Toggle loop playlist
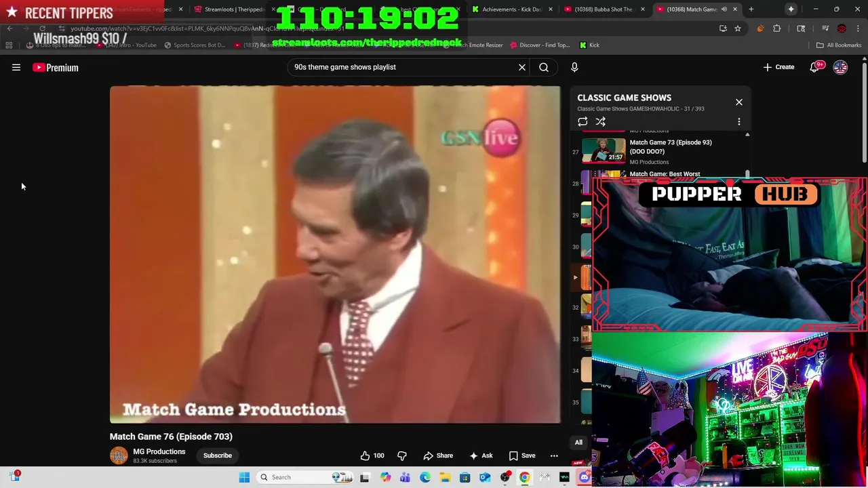This screenshot has height=488, width=868. coord(583,122)
